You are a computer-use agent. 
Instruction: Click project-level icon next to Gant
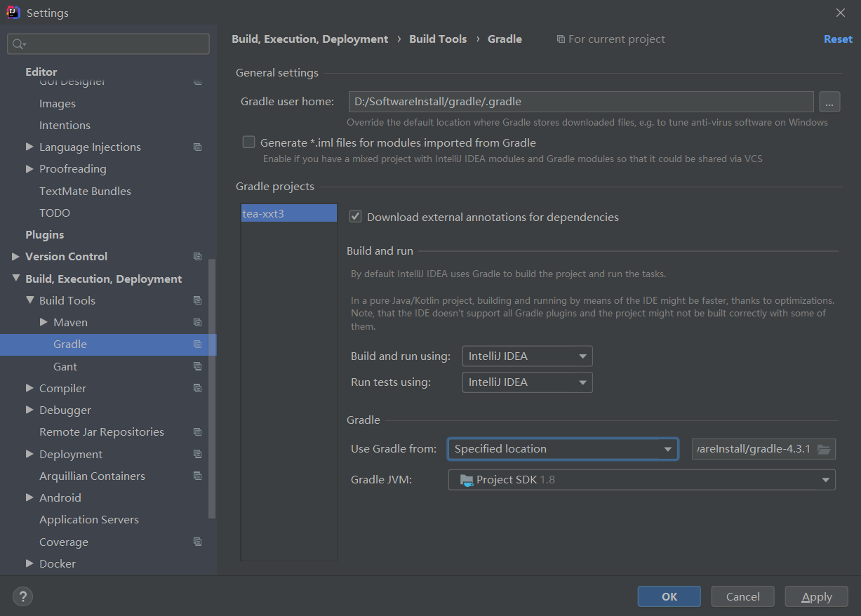coord(197,366)
